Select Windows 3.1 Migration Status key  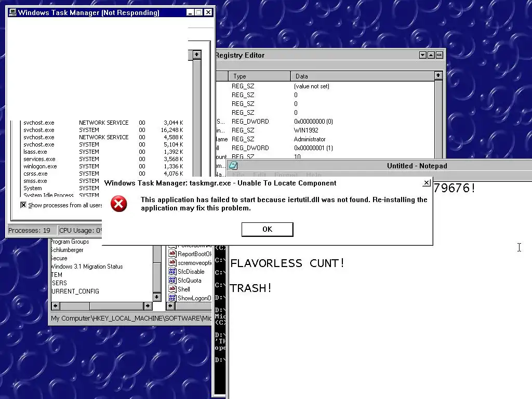87,267
